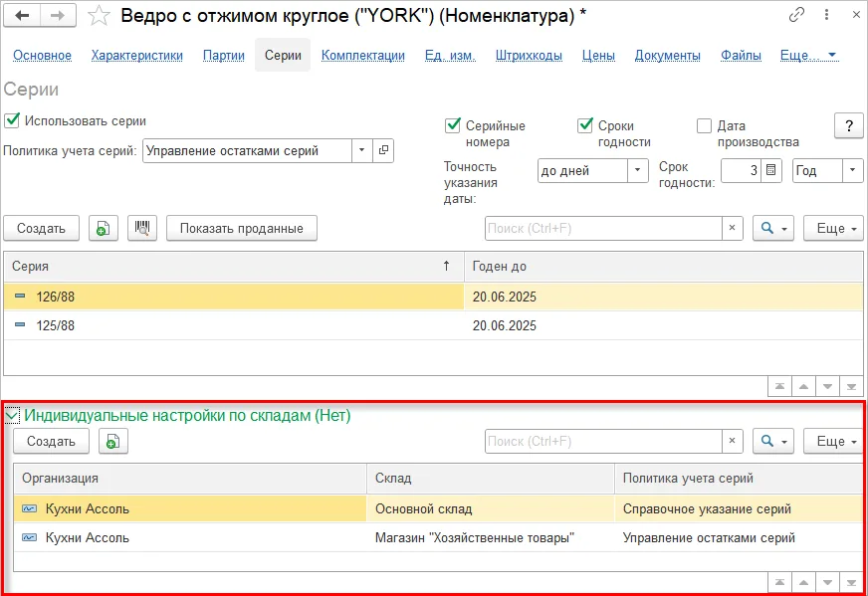
Task: Select the active Серии tab
Action: pos(283,56)
